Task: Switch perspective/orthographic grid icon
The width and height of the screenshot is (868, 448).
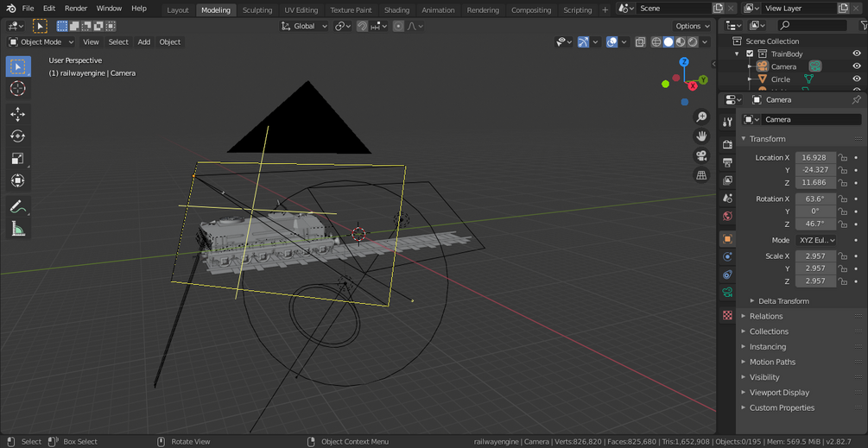Action: [702, 174]
